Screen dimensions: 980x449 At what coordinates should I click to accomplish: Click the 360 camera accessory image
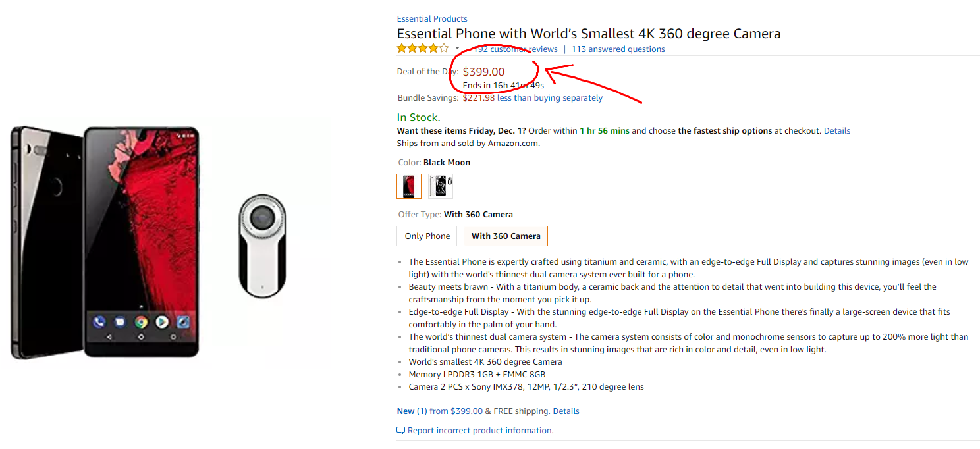pyautogui.click(x=262, y=246)
